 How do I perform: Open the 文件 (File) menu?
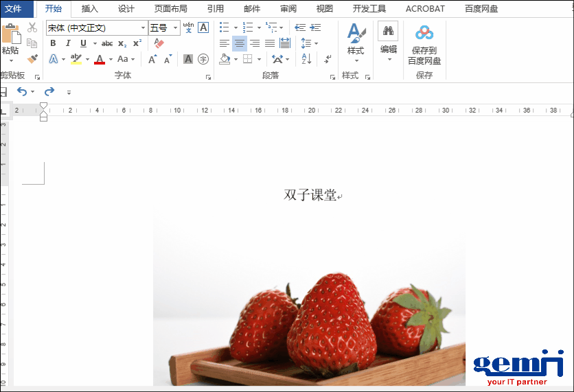14,9
